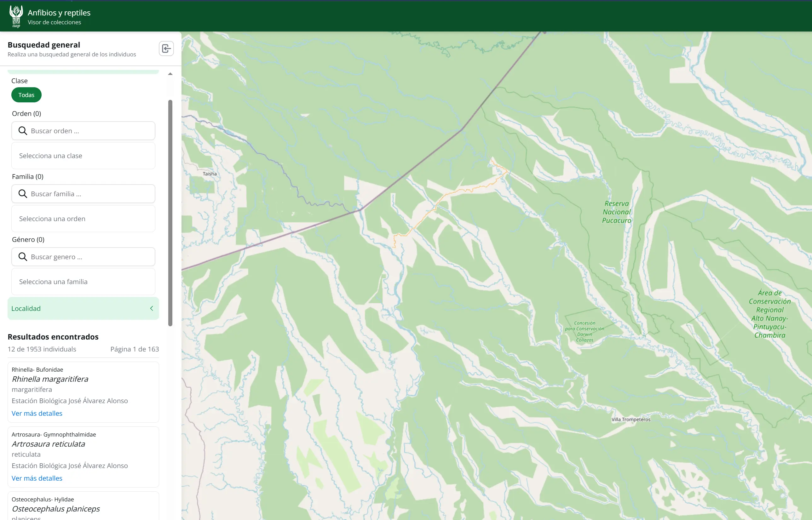Screen dimensions: 812x520
Task: Click Alto Nanay-Pintuyacu-Chambira area label
Action: click(770, 314)
